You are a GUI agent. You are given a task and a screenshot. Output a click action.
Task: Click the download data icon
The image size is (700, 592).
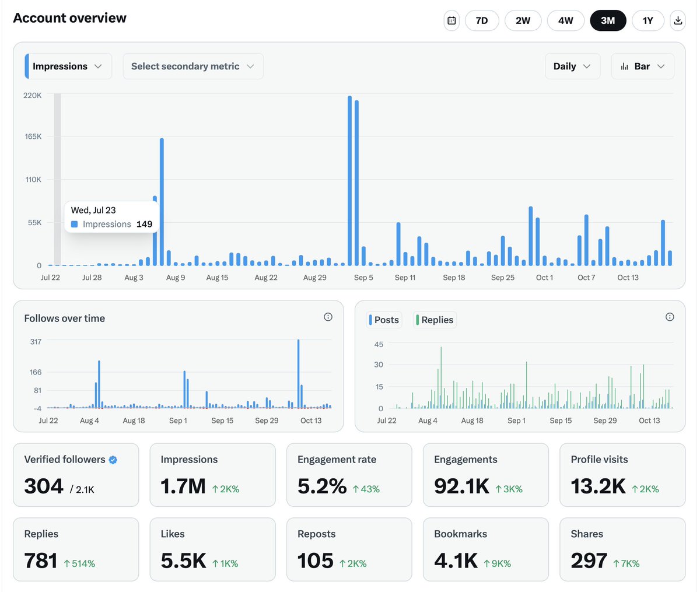678,20
